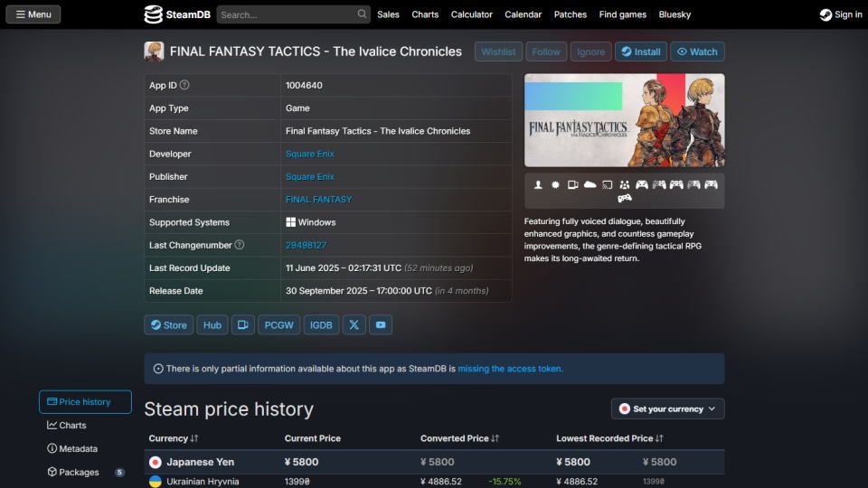
Task: Click the Single-player category icon
Action: (x=538, y=184)
